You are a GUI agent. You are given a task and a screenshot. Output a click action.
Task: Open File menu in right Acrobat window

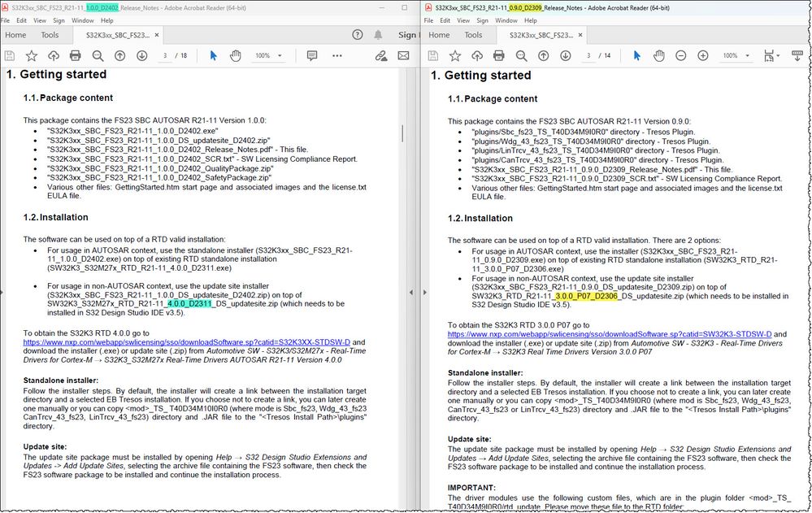tap(429, 20)
